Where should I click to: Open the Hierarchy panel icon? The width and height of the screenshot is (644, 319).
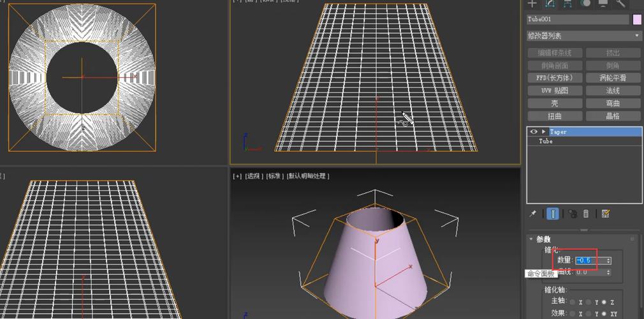click(567, 3)
